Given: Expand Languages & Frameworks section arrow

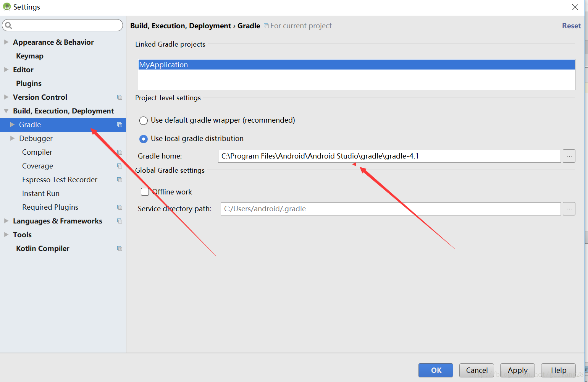Looking at the screenshot, I should point(6,221).
